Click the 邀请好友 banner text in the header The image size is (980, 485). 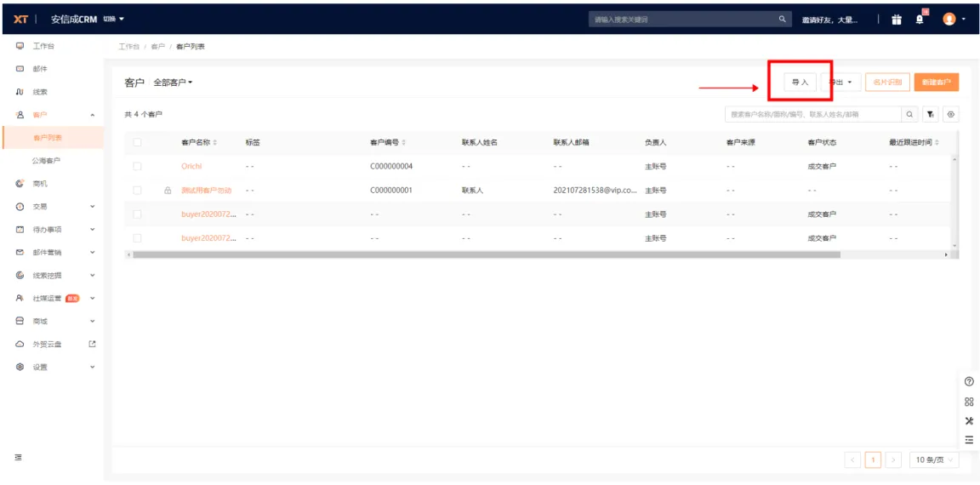[829, 20]
